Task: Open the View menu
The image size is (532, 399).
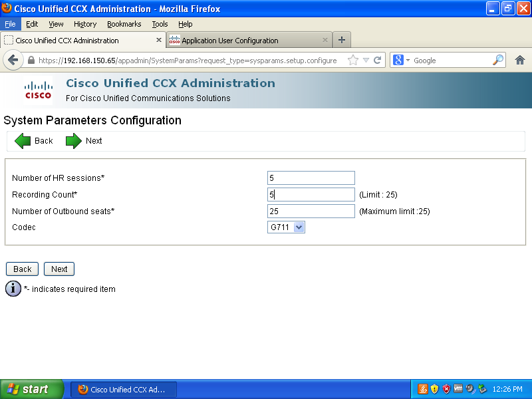Action: 56,24
